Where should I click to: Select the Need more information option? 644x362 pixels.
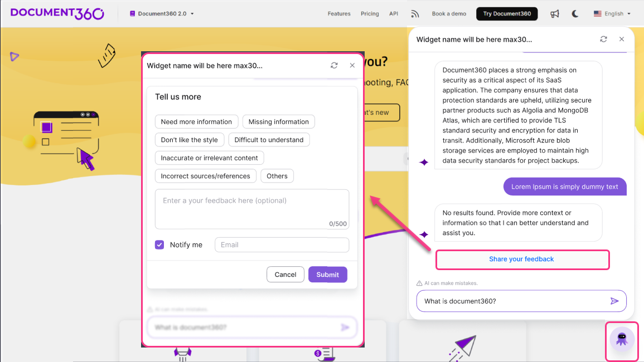196,121
